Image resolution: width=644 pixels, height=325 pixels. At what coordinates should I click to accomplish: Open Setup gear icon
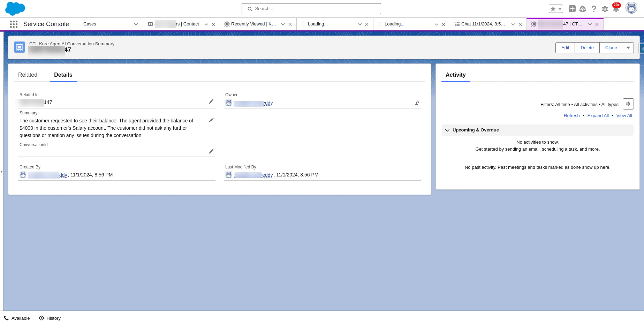605,9
